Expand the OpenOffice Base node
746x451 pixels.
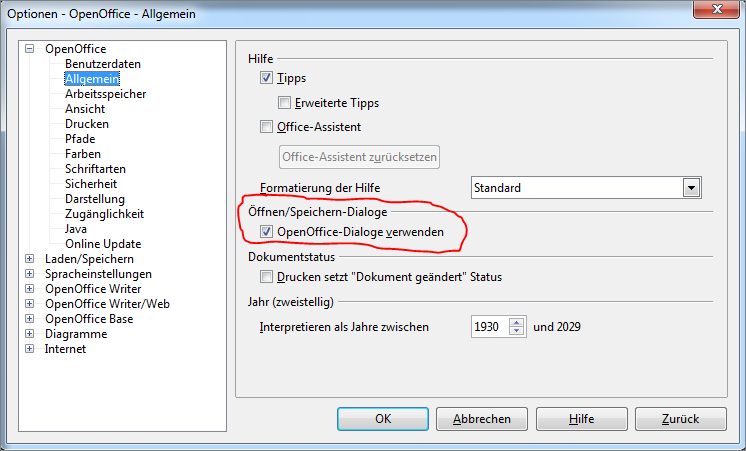[x=29, y=319]
